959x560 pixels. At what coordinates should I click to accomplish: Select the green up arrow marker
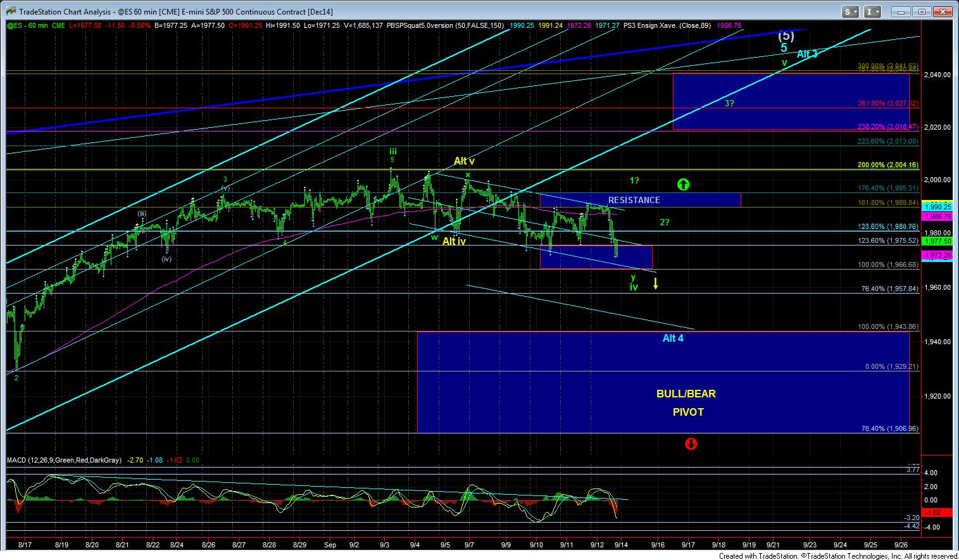coord(683,185)
